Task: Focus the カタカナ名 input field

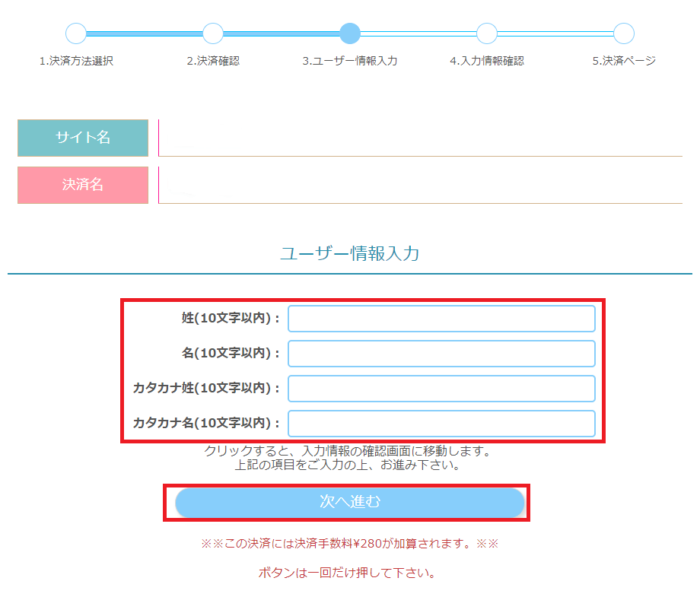Action: [x=441, y=423]
